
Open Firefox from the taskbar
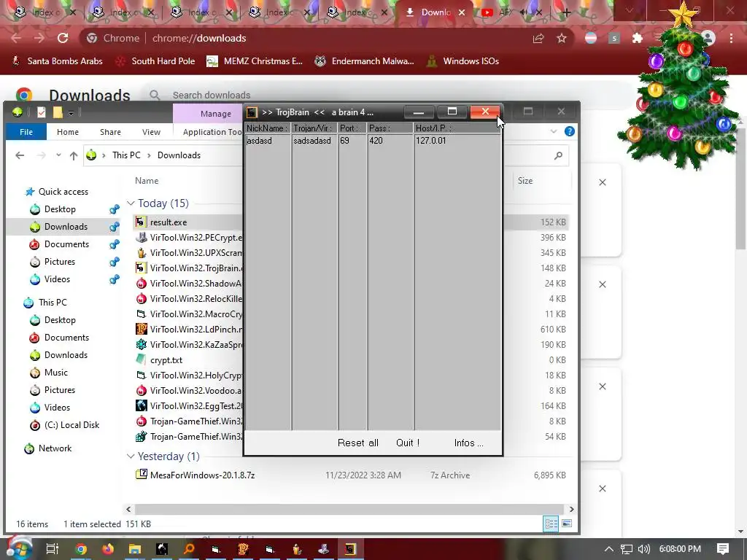(108, 549)
